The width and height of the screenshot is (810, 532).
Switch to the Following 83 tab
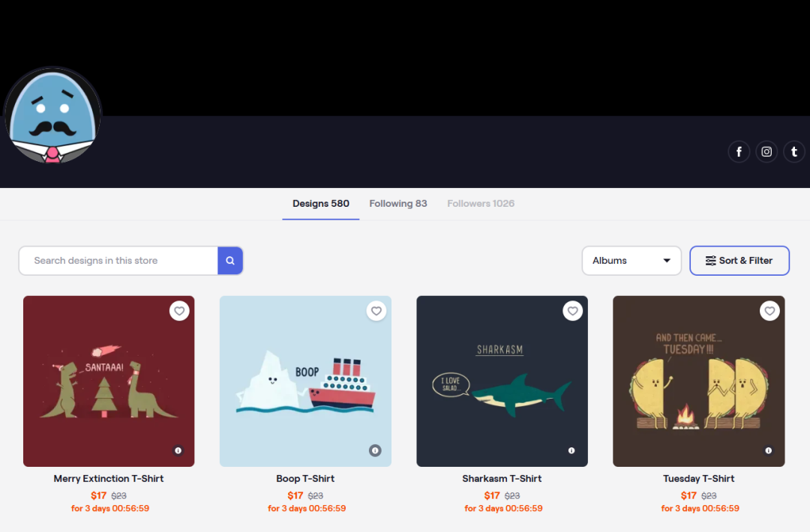click(x=398, y=204)
